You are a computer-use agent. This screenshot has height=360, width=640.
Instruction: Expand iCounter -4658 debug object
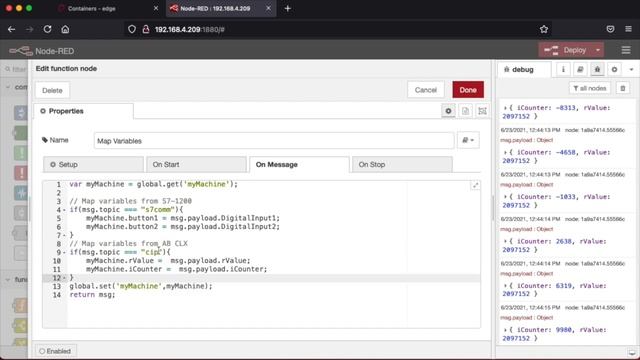pos(505,153)
